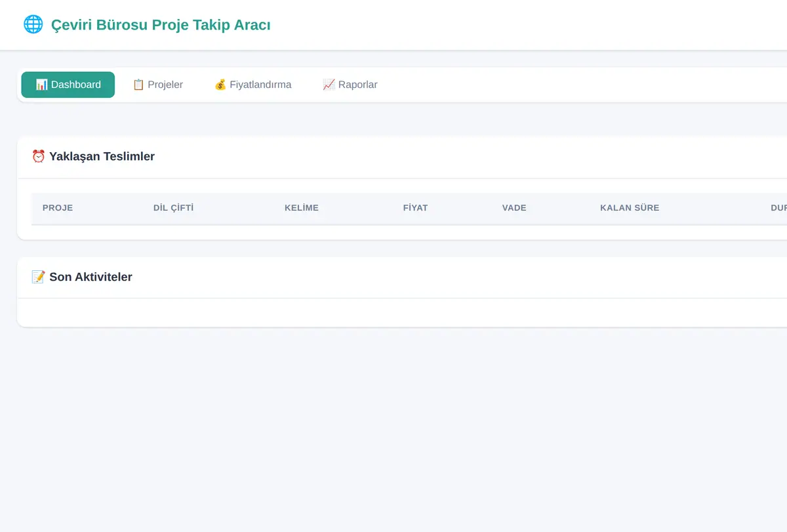Viewport: 787px width, 532px height.
Task: Click the PROJE column header
Action: pos(58,208)
